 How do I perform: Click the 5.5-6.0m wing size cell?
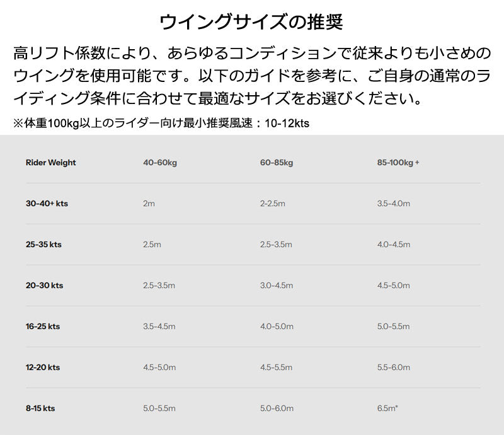393,368
